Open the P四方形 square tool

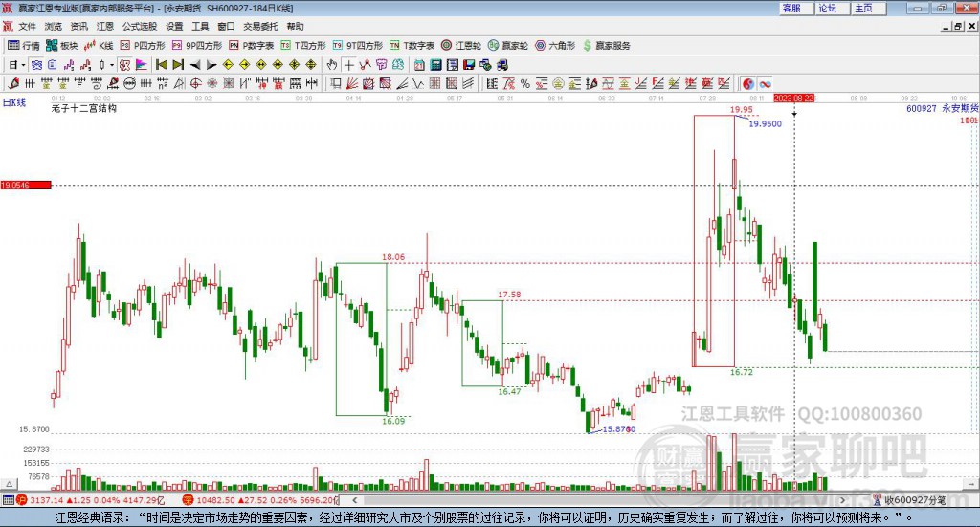(143, 46)
